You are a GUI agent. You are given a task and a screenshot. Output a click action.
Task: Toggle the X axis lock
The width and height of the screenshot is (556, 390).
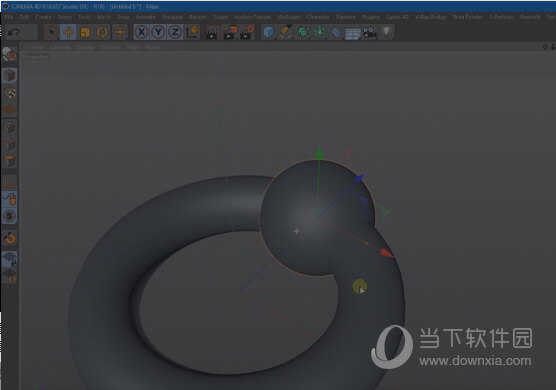tap(141, 33)
